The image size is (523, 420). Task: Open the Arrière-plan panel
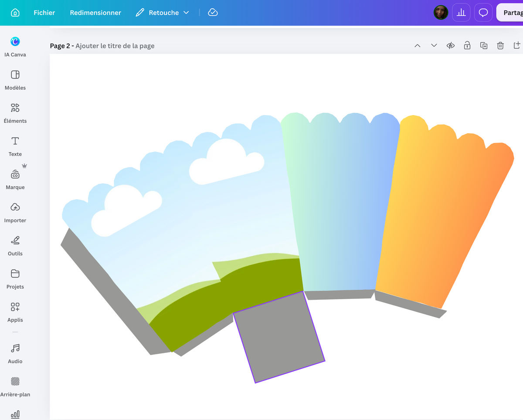pos(15,386)
